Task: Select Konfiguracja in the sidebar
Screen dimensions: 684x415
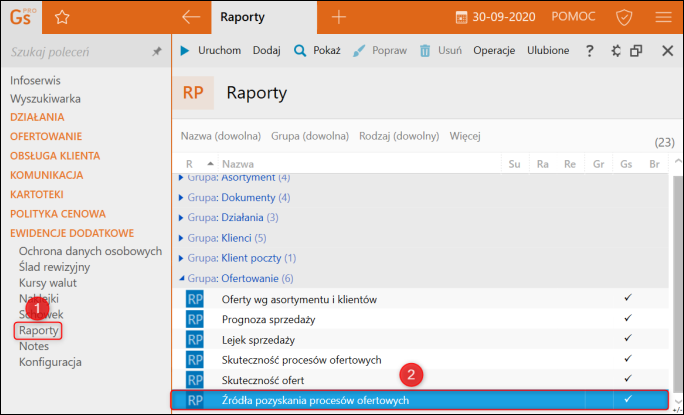Action: (x=50, y=362)
